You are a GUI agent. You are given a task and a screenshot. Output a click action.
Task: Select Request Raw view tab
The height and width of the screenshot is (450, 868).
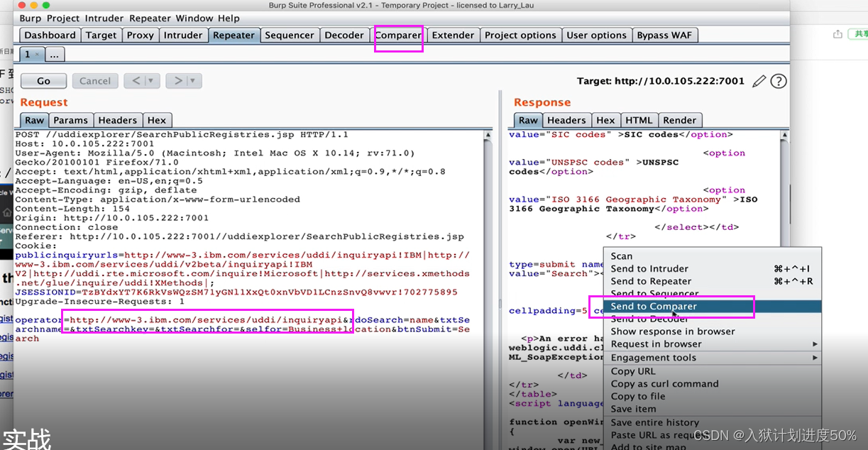34,121
